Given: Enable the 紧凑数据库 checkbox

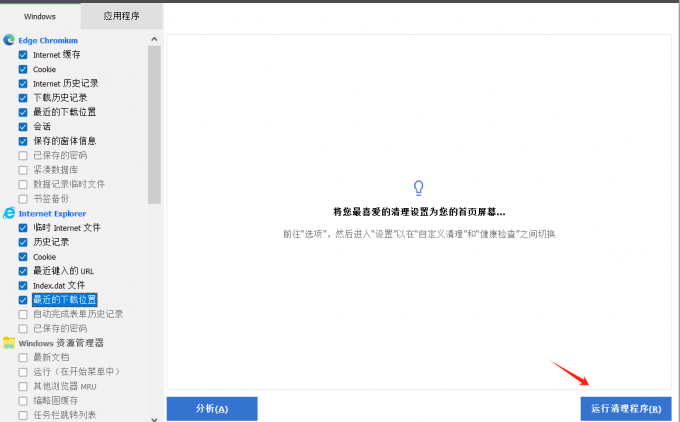Looking at the screenshot, I should coord(23,170).
